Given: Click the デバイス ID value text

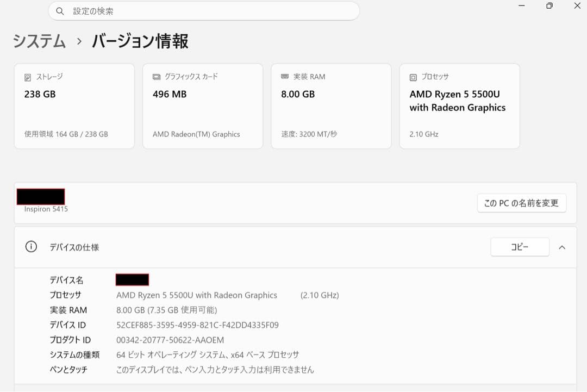Looking at the screenshot, I should pos(197,325).
